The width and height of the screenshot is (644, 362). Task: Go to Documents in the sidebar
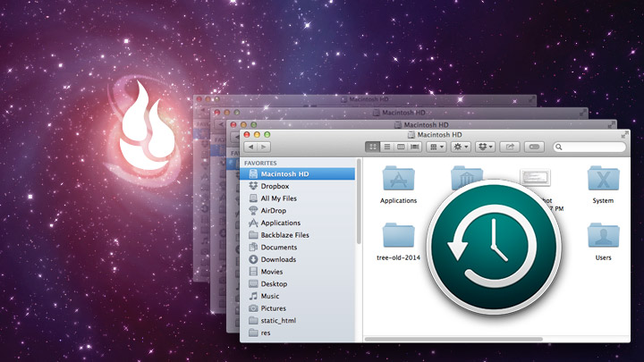297,248
